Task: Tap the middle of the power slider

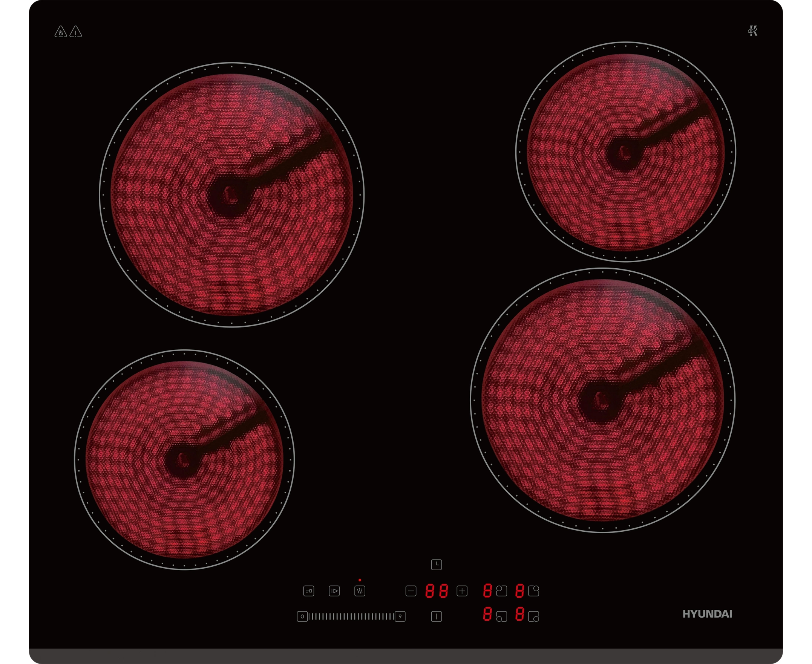Action: [351, 617]
